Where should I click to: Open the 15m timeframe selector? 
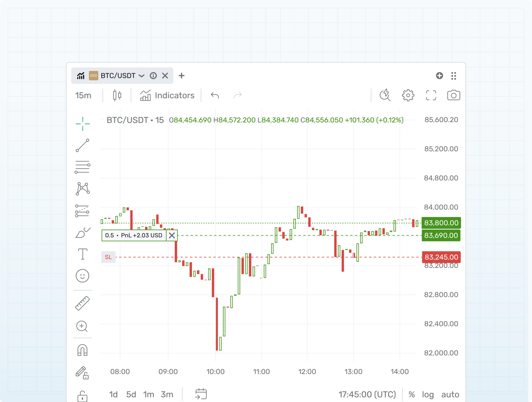(x=83, y=95)
